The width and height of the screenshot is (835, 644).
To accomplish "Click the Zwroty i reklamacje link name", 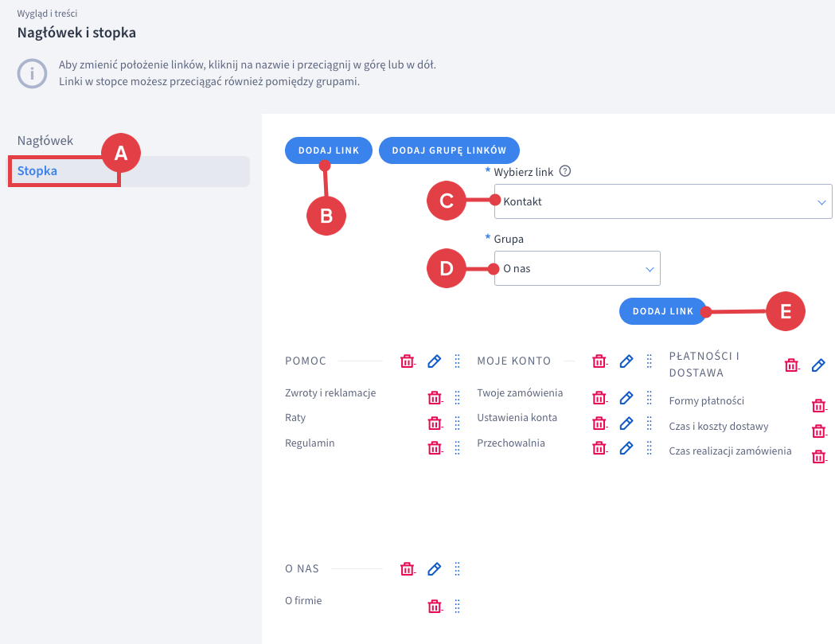I will 330,392.
